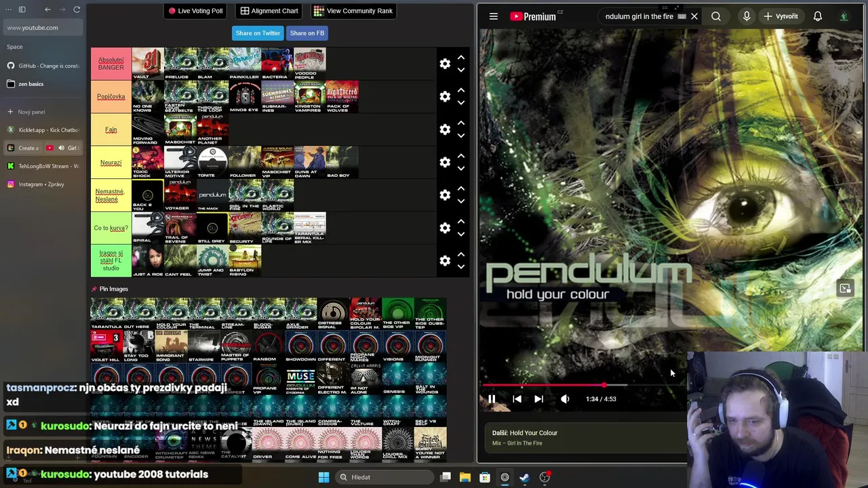Move Fajn tier down with arrow

pyautogui.click(x=461, y=136)
